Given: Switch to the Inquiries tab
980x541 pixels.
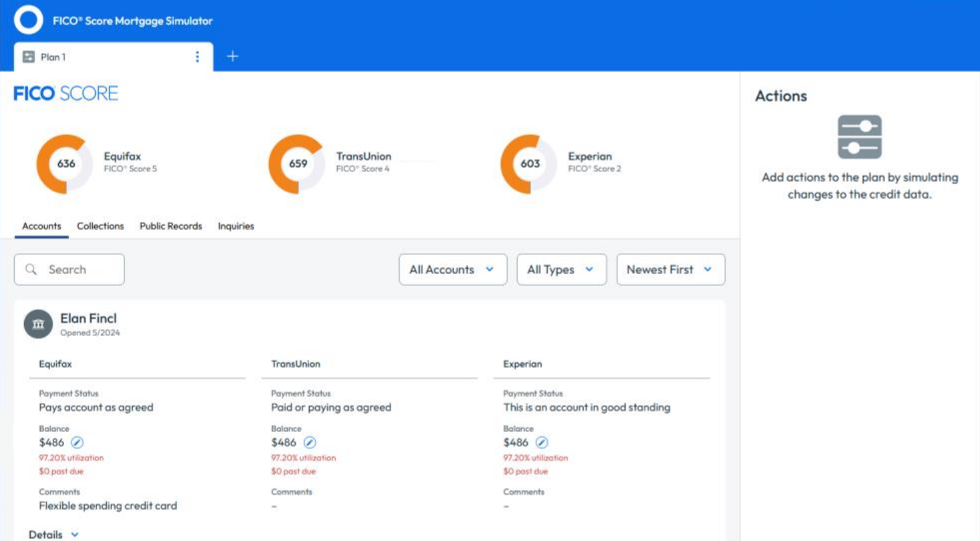Looking at the screenshot, I should point(236,227).
